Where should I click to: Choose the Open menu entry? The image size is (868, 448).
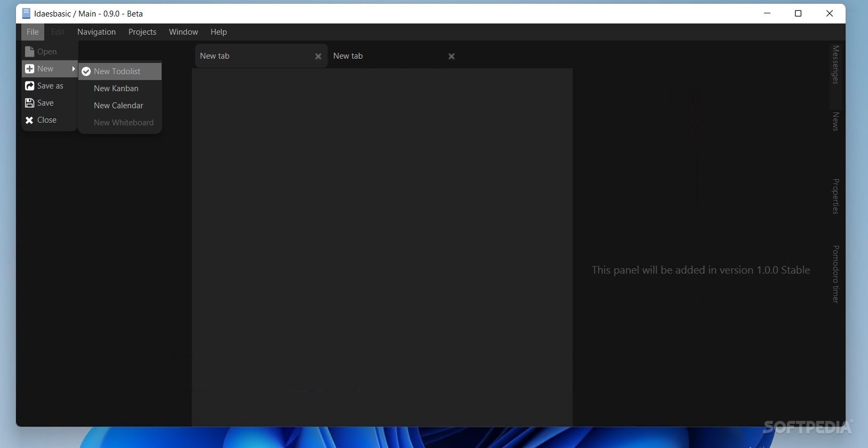click(x=50, y=52)
